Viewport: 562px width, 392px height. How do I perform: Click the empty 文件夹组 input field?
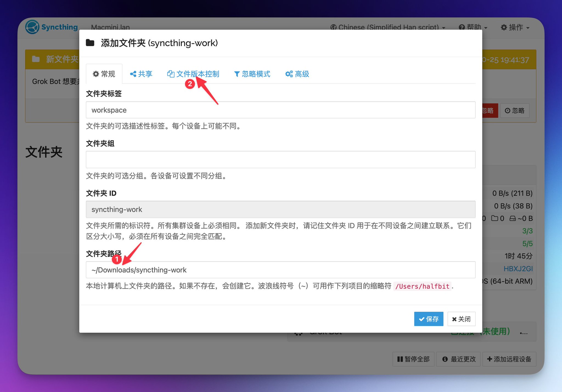tap(280, 159)
